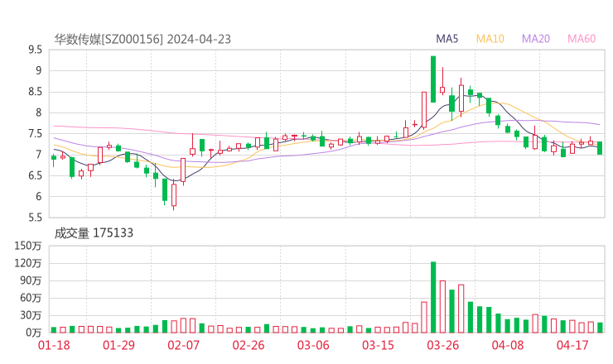Click the 150万 volume axis label
613x364 pixels.
tap(28, 246)
